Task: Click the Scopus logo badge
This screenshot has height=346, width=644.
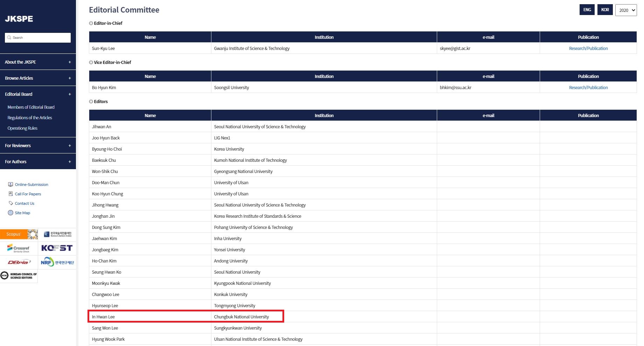Action: coord(19,234)
